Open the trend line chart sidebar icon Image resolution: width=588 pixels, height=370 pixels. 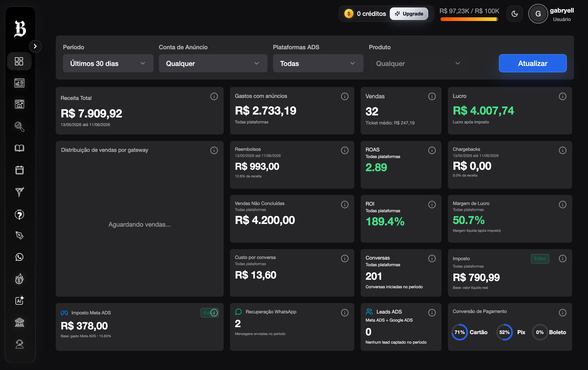click(x=19, y=104)
